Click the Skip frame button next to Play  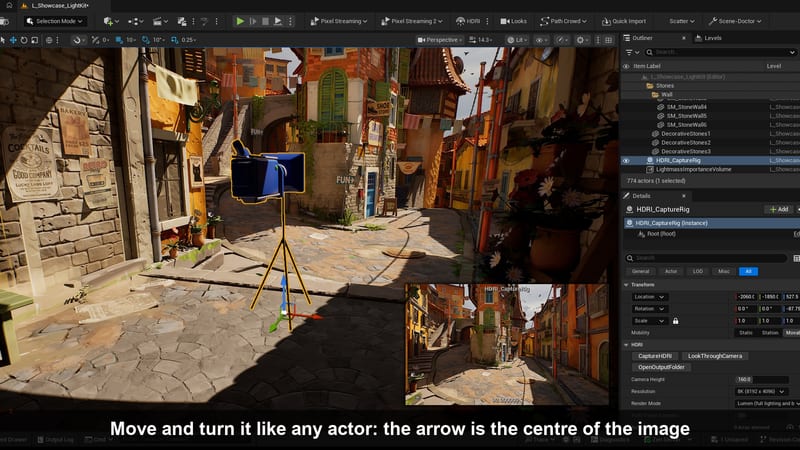pos(253,21)
